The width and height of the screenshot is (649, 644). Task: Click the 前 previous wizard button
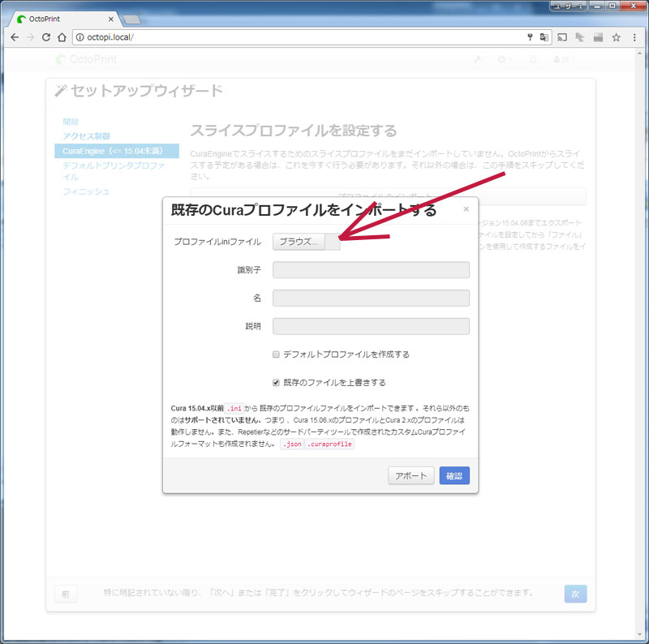click(66, 594)
